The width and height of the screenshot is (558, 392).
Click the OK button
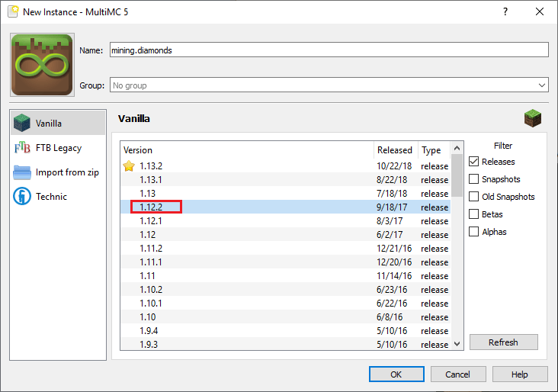(x=396, y=374)
